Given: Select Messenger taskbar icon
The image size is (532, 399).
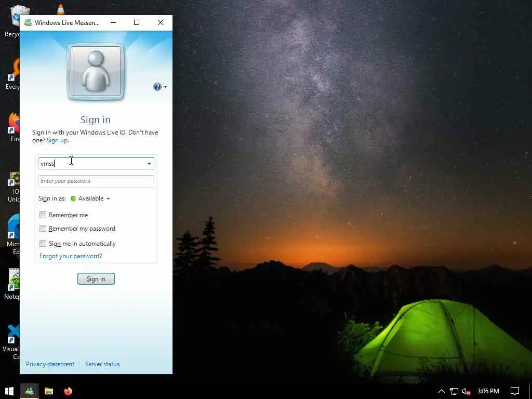Looking at the screenshot, I should point(30,391).
